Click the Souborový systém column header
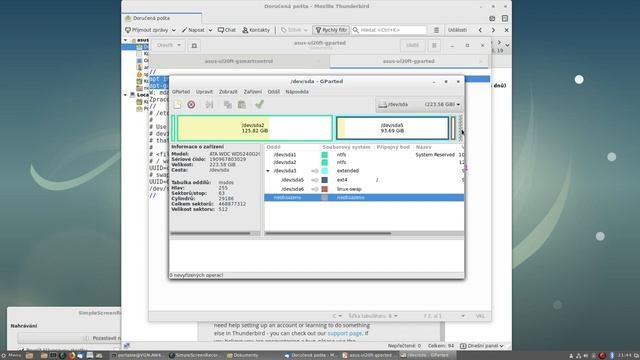The image size is (640, 360). point(347,147)
